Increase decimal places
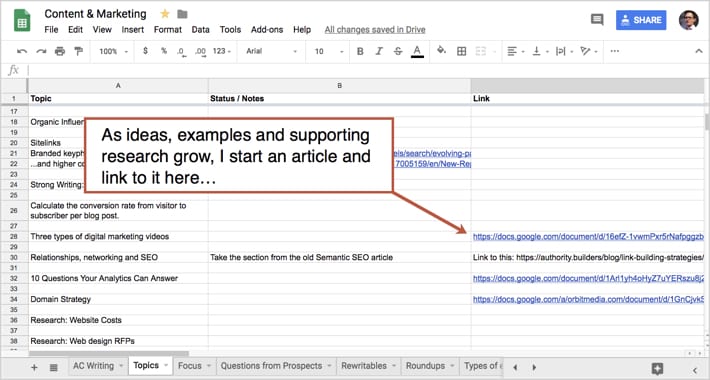This screenshot has height=380, width=710. click(200, 51)
